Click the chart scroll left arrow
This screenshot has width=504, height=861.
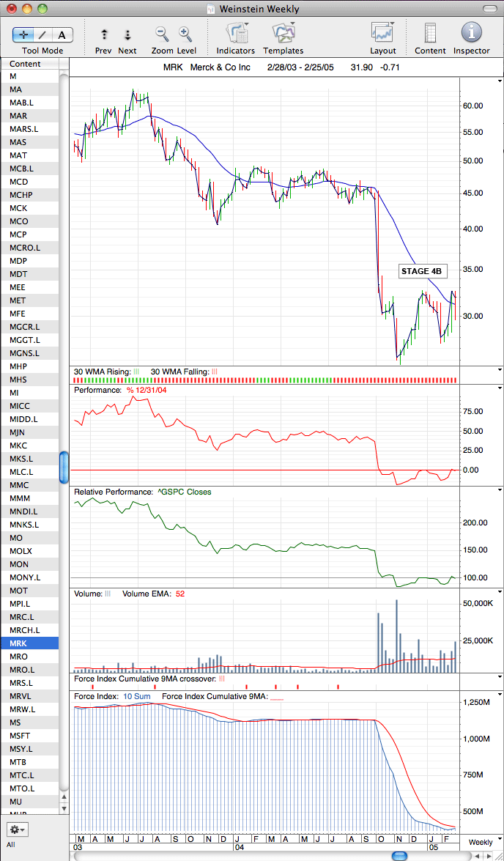(476, 856)
